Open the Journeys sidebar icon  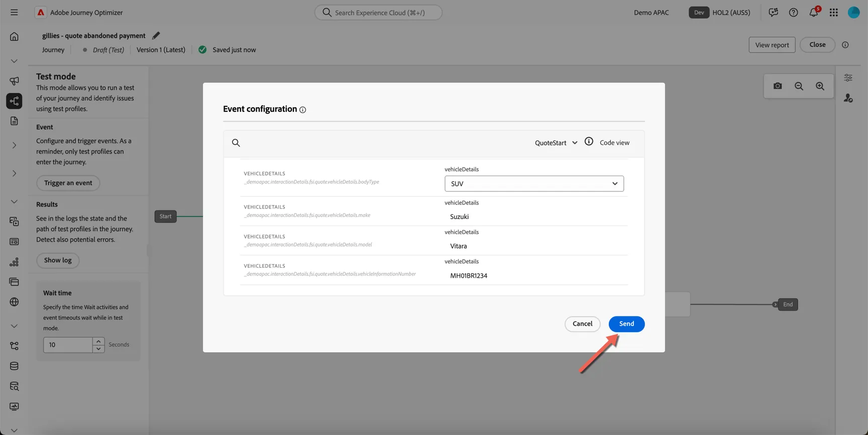[14, 101]
